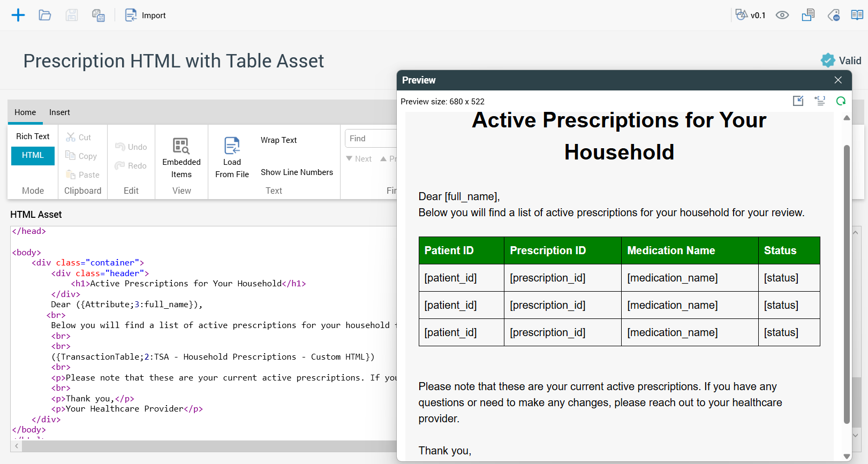Open the documentation book icon
868x464 pixels.
(857, 15)
